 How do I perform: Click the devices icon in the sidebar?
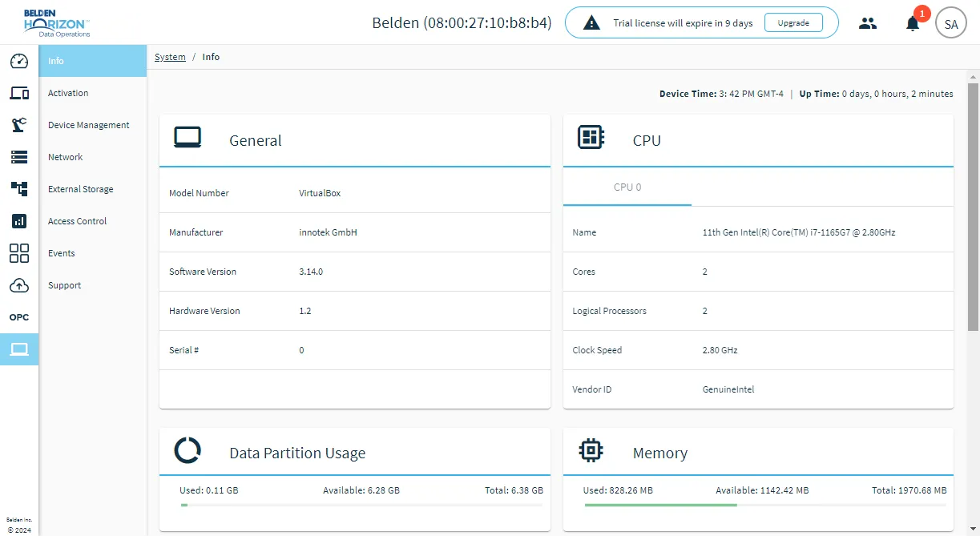tap(19, 93)
